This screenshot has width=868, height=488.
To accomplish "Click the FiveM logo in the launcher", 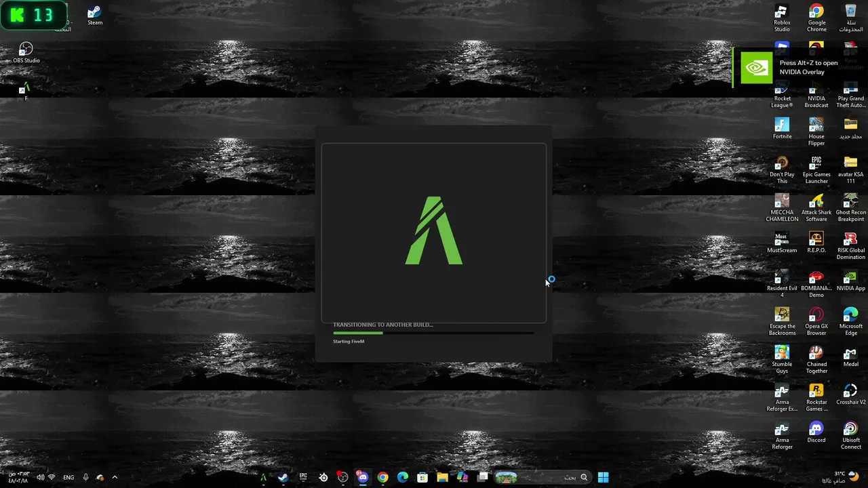I will [434, 230].
